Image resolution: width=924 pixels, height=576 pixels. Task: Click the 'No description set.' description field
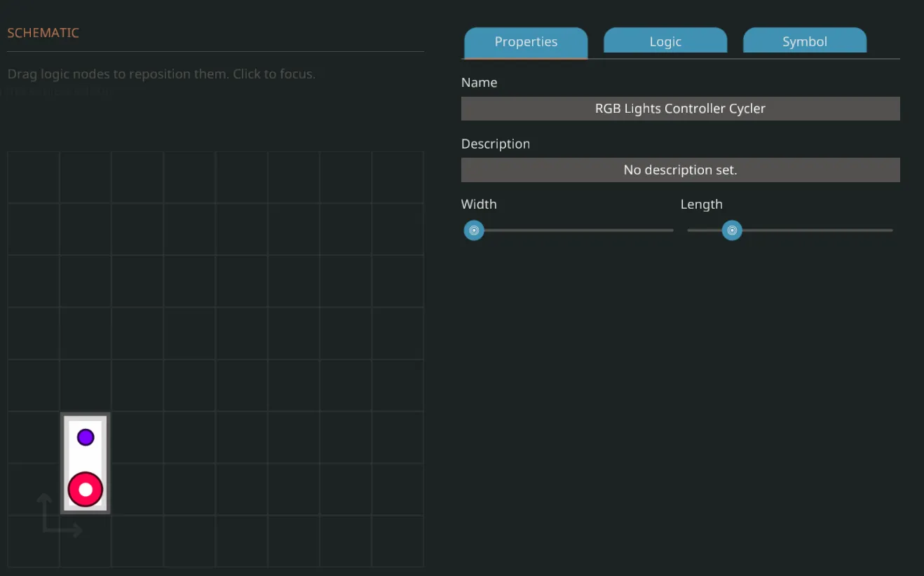pyautogui.click(x=680, y=170)
